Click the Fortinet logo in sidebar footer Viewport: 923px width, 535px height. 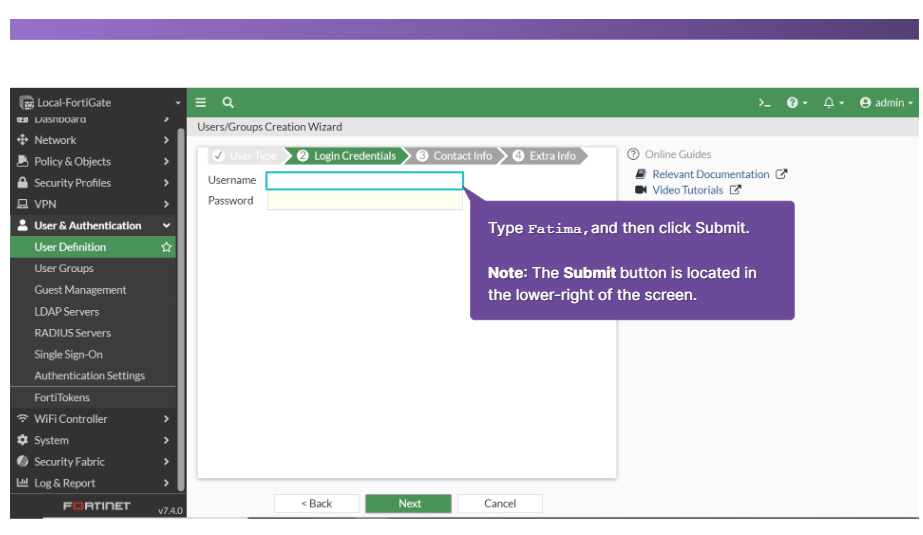(97, 506)
